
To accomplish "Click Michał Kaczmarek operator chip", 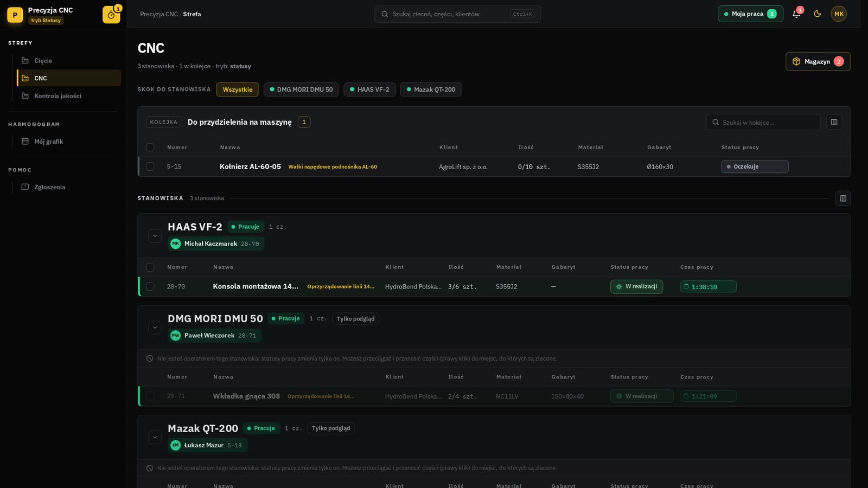I will (x=216, y=244).
